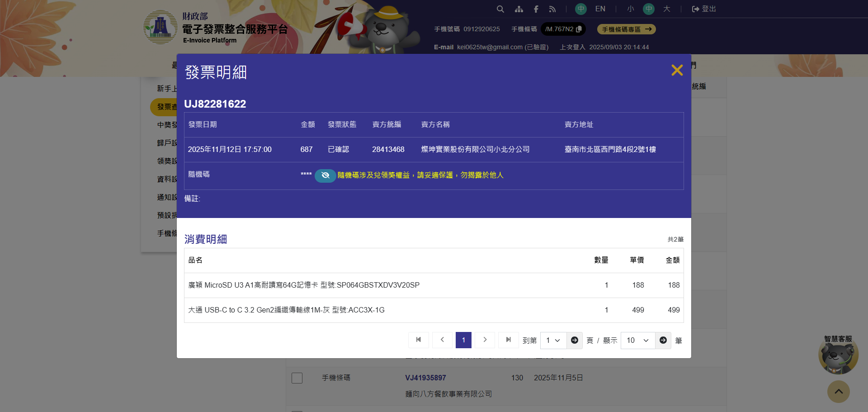The height and width of the screenshot is (412, 868).
Task: Check the box for invoice VJ41935897
Action: click(297, 378)
